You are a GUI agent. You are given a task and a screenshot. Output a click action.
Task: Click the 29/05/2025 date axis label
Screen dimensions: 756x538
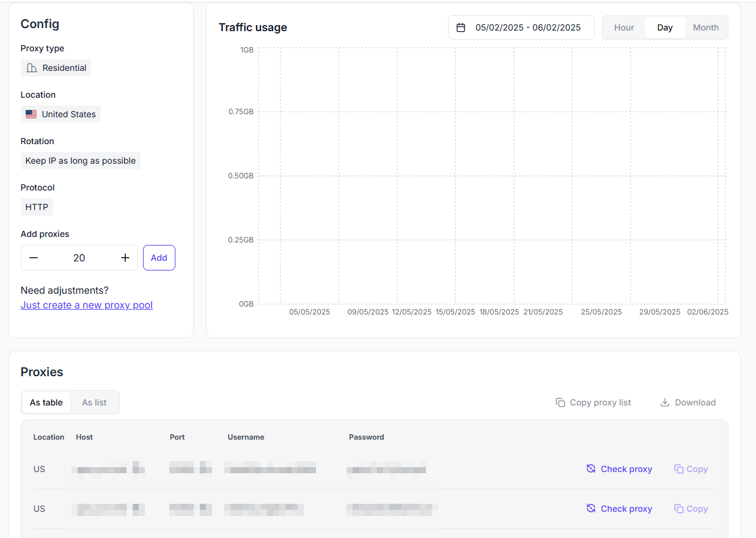point(660,312)
